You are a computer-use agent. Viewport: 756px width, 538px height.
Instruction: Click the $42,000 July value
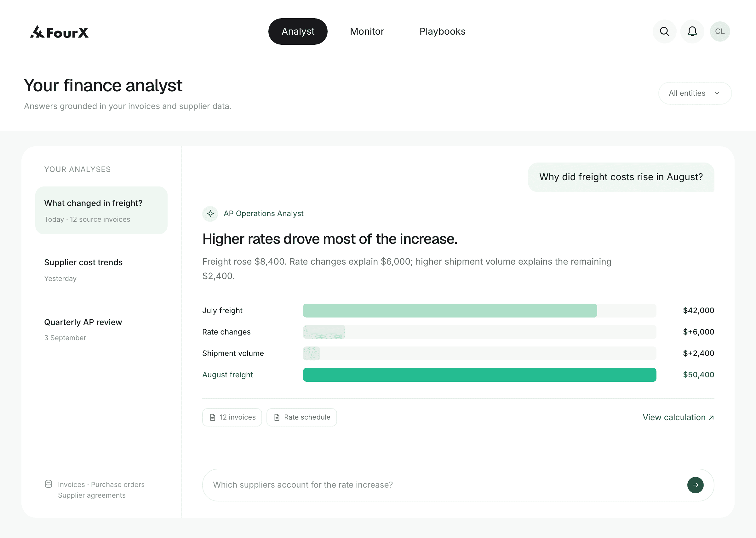(x=698, y=310)
